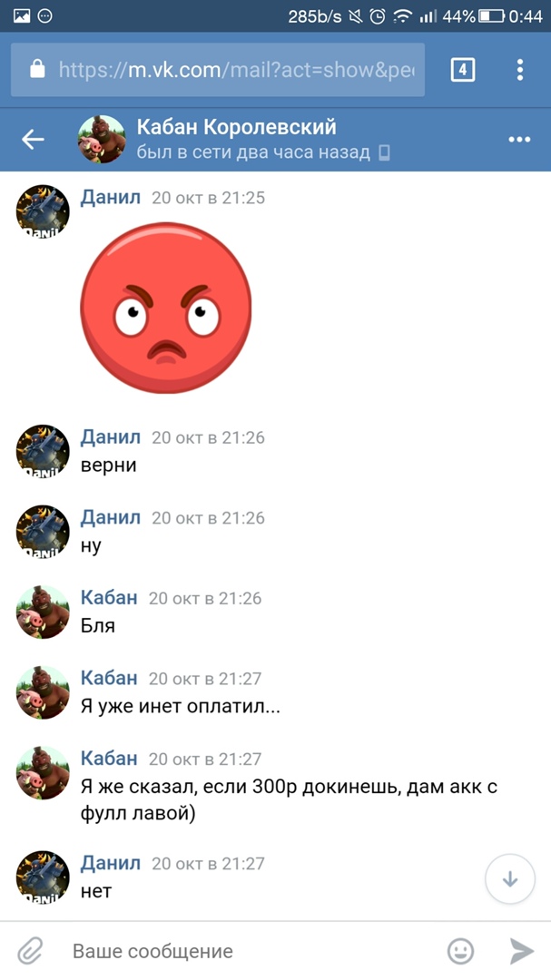Tap the angry red emoji sticker

click(x=166, y=308)
